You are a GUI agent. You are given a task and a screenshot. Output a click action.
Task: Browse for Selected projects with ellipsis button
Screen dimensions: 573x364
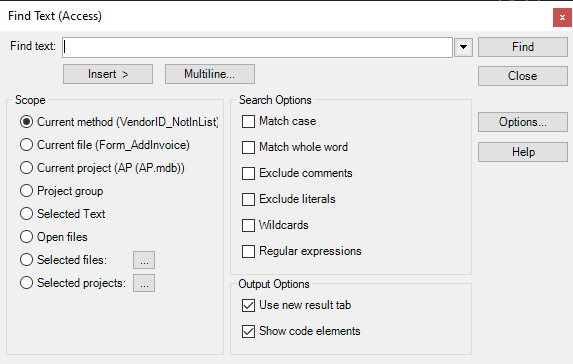(144, 283)
